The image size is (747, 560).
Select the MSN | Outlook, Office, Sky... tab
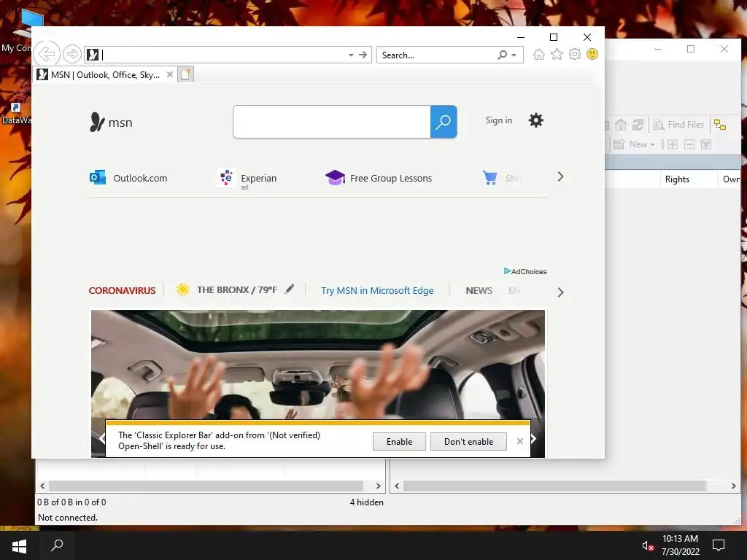coord(105,75)
